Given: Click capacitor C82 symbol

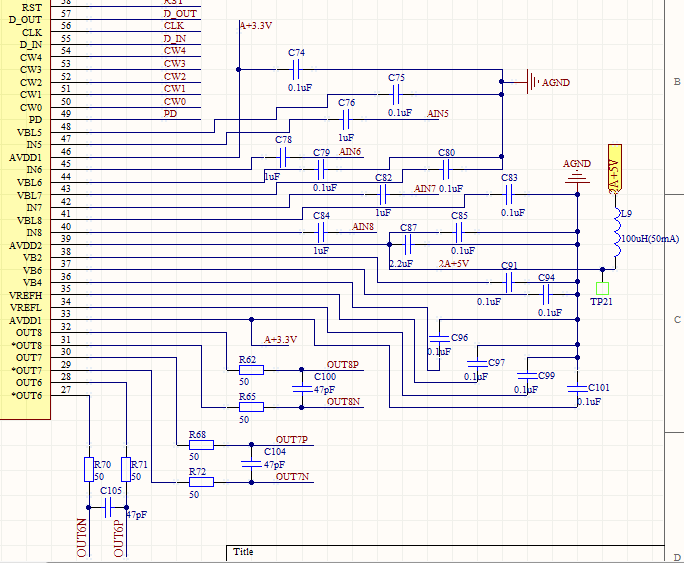Looking at the screenshot, I should point(383,194).
